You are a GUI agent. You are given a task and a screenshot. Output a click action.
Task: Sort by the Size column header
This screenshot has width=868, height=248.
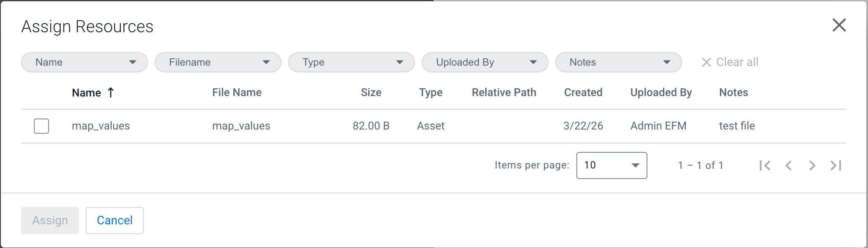[371, 93]
